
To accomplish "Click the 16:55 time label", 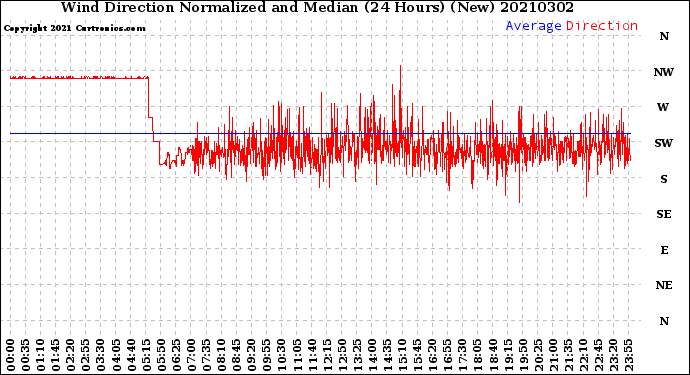I will [x=448, y=355].
